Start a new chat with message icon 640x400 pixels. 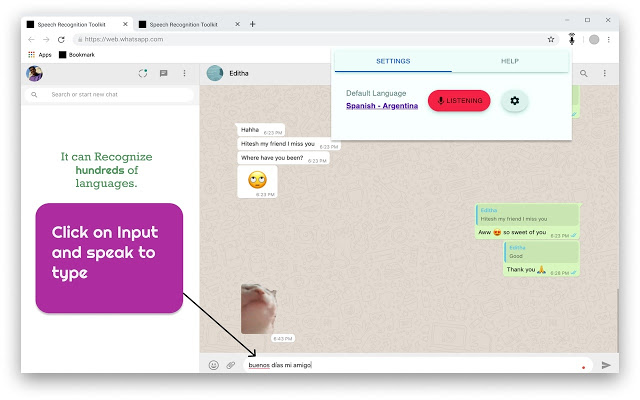164,73
